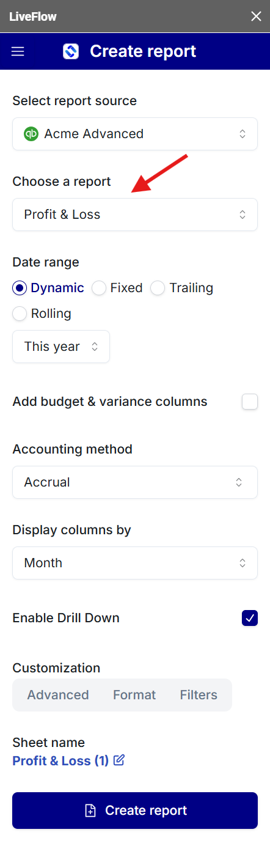
Task: Click the Profit & Loss (1) sheet name link
Action: click(x=60, y=761)
